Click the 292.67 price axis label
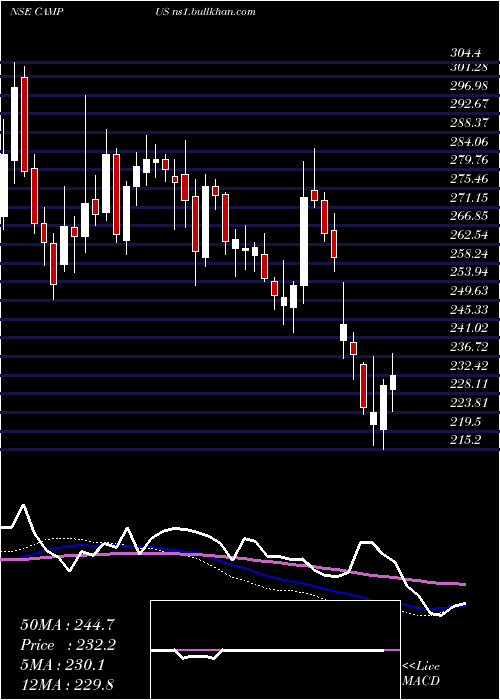This screenshot has height=700, width=500. (469, 104)
